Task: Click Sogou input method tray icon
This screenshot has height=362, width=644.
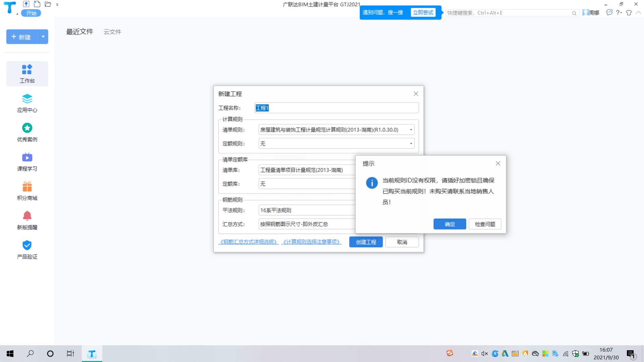Action: click(x=450, y=353)
